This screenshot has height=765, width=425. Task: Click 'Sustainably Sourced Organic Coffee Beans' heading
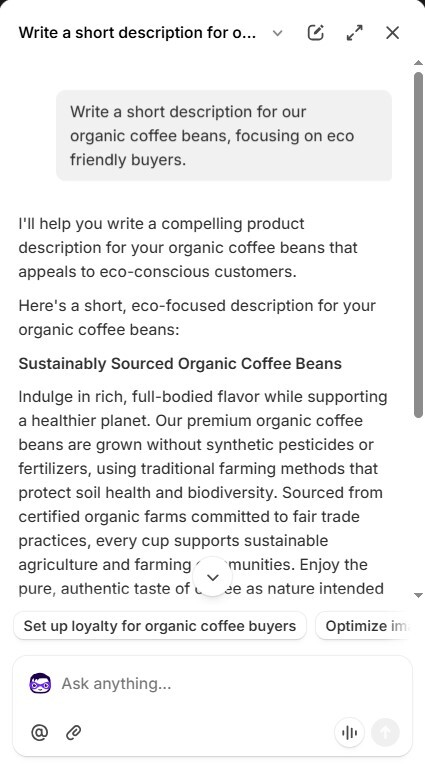pos(180,363)
